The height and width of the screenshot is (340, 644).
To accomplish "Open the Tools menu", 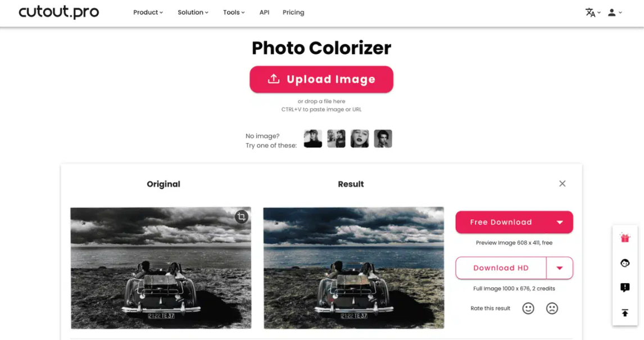I will click(x=234, y=12).
